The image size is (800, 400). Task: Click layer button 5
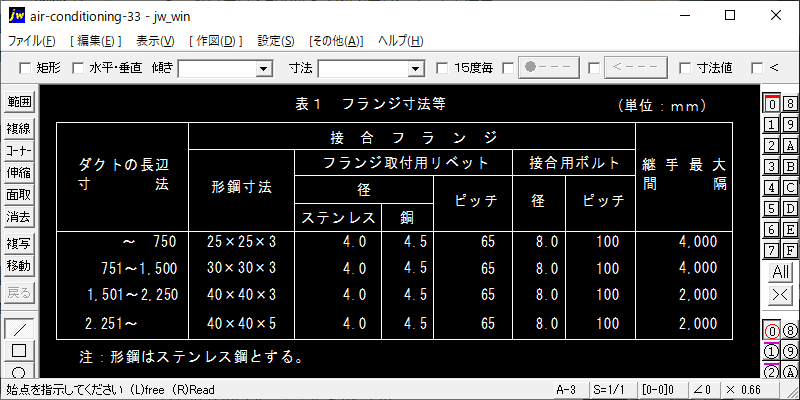pyautogui.click(x=772, y=208)
